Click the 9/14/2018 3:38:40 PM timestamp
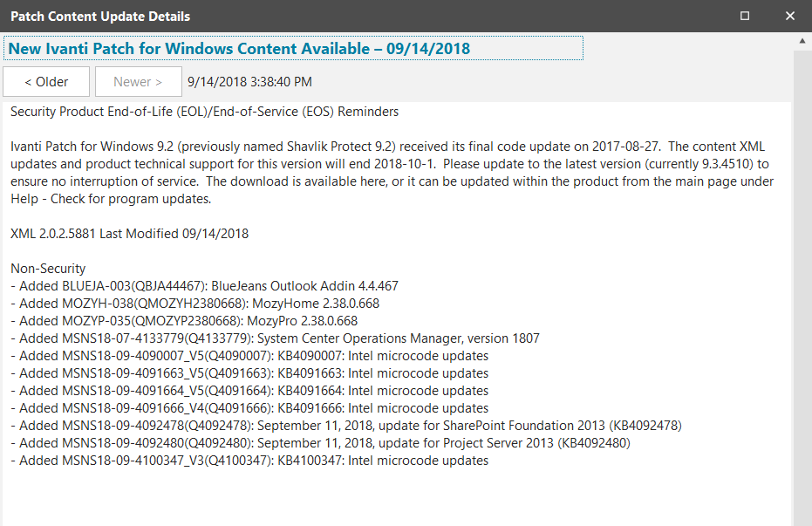The width and height of the screenshot is (812, 526). [249, 82]
